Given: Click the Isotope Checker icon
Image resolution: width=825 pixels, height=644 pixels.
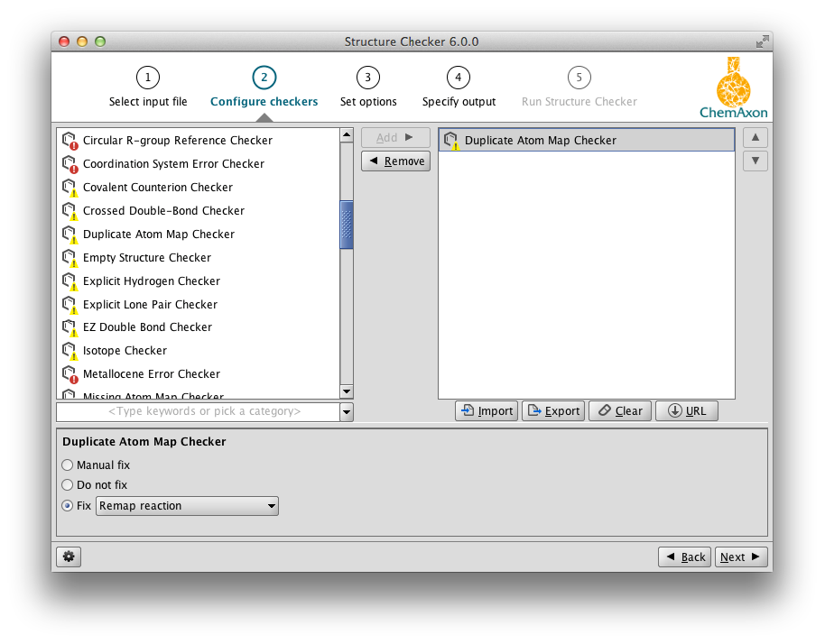Looking at the screenshot, I should [x=70, y=351].
